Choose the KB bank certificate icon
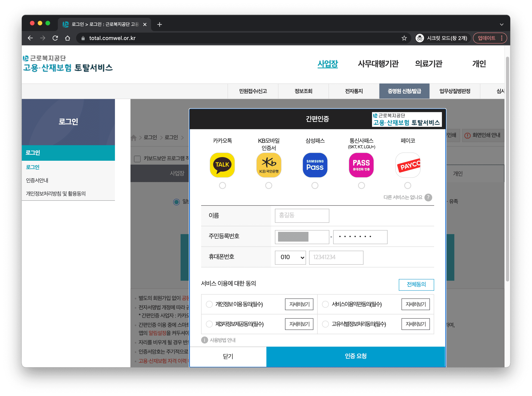532x396 pixels. (x=269, y=165)
